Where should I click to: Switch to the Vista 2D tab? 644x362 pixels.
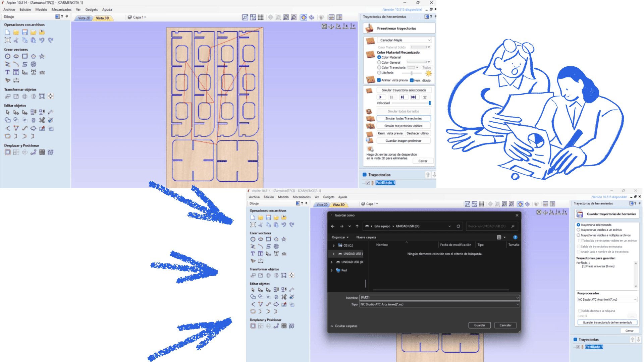(x=84, y=18)
